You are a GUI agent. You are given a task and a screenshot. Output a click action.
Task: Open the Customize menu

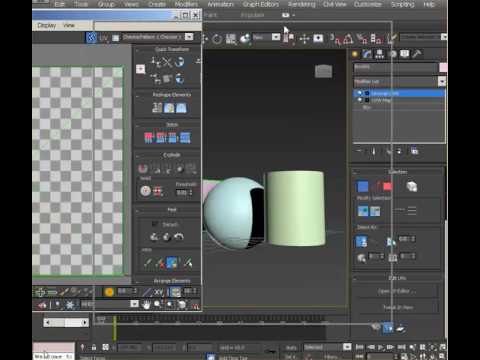coord(368,4)
